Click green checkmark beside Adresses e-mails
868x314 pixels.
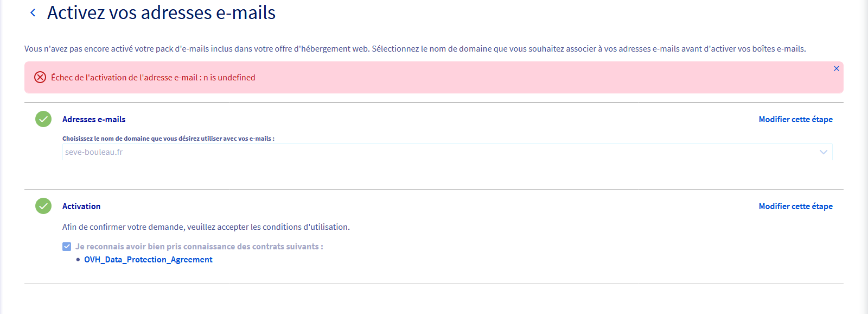(x=43, y=119)
